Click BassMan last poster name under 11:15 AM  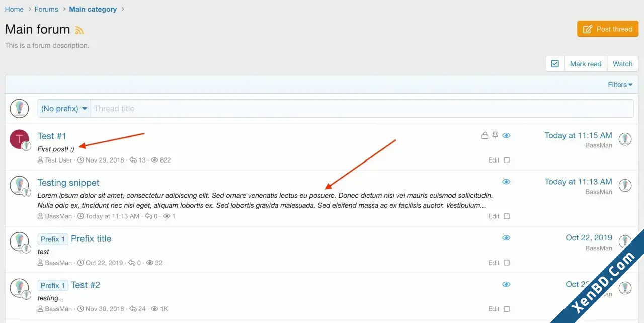599,145
